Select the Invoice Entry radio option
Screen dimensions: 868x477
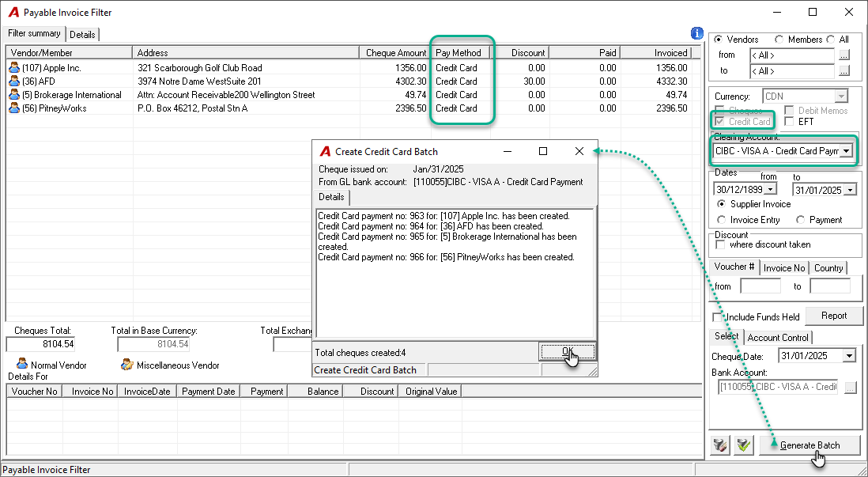(x=721, y=220)
